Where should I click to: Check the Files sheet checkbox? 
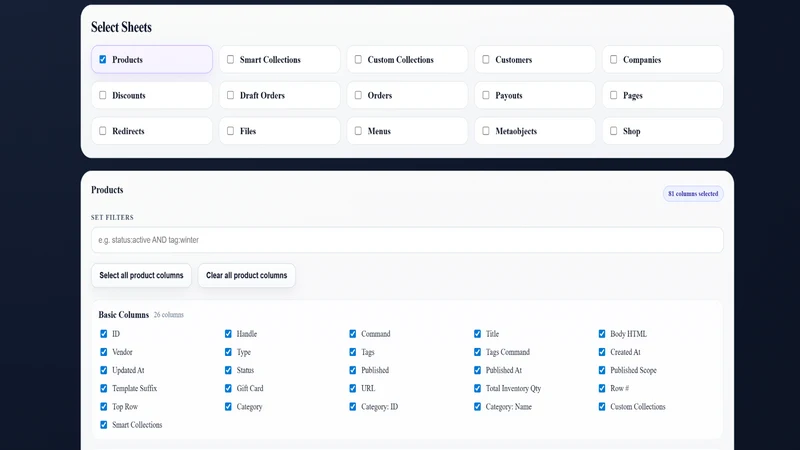point(231,131)
